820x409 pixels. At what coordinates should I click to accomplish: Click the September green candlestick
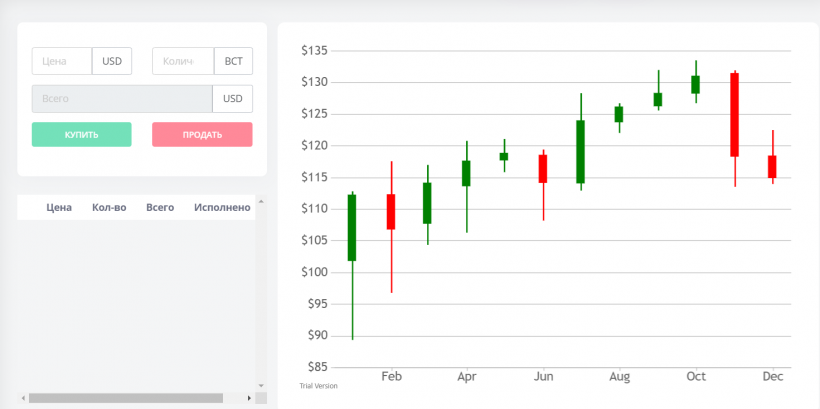tap(658, 99)
